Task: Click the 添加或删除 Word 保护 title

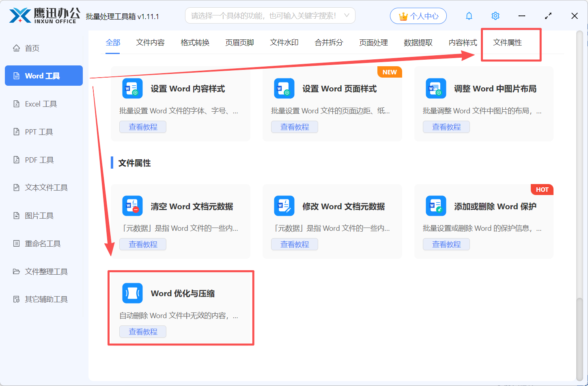Action: click(x=495, y=206)
